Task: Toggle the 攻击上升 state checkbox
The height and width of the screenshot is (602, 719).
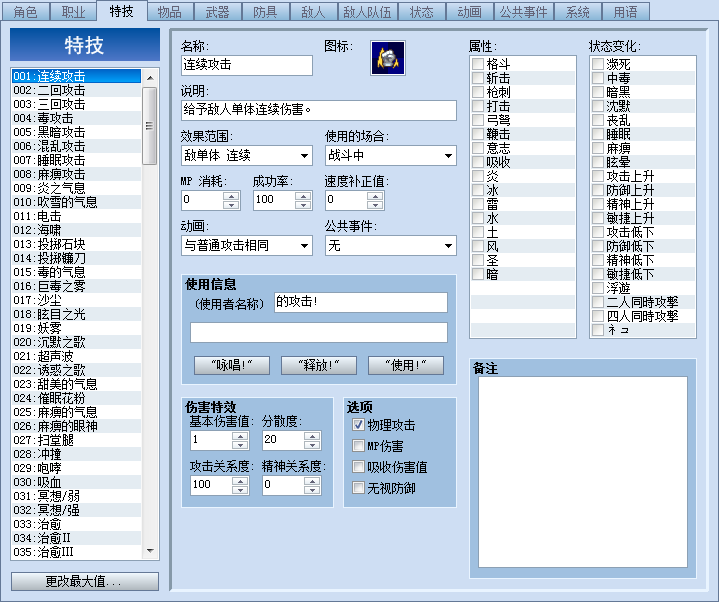Action: coord(597,176)
